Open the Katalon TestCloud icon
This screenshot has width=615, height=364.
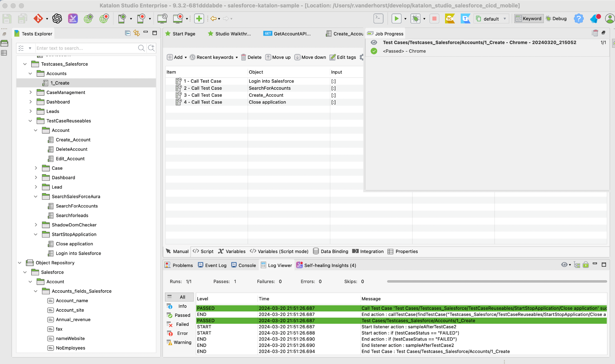click(x=450, y=19)
